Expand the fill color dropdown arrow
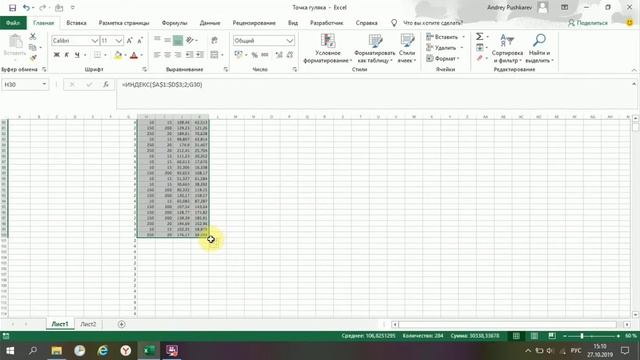Screen dimensions: 640x360 [126, 55]
